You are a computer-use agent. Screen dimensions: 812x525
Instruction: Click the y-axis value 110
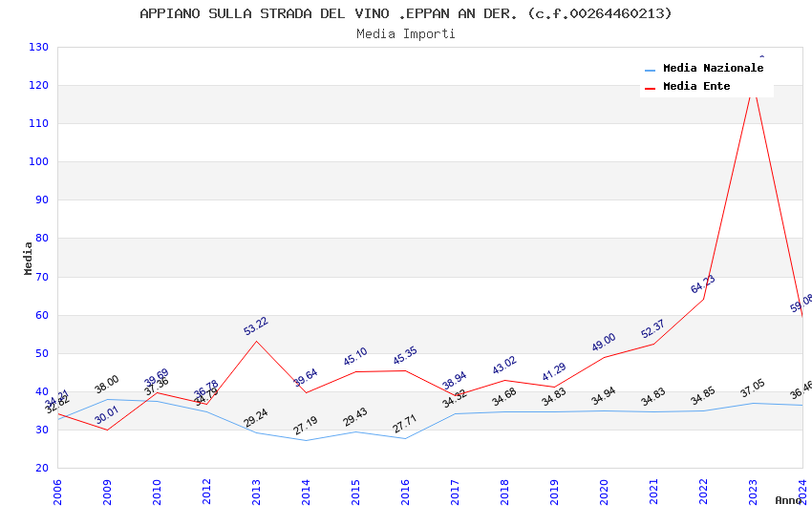click(39, 124)
